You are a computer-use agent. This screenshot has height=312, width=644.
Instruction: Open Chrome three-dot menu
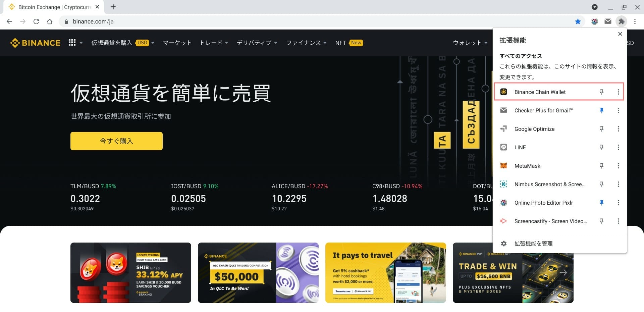[x=635, y=21]
